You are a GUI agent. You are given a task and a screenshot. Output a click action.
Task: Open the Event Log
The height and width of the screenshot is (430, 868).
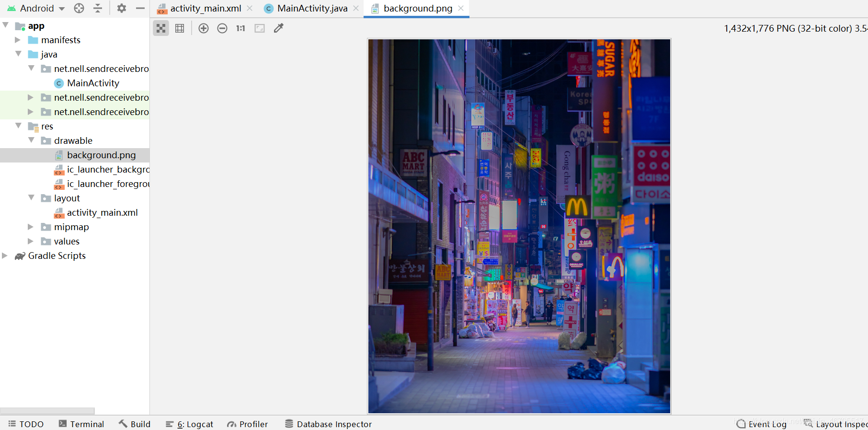[762, 424]
